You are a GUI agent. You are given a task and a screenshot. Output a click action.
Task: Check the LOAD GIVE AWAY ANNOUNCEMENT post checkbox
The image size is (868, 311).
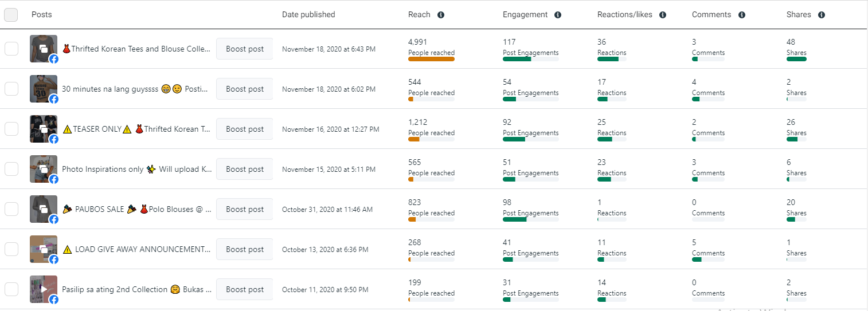(11, 249)
